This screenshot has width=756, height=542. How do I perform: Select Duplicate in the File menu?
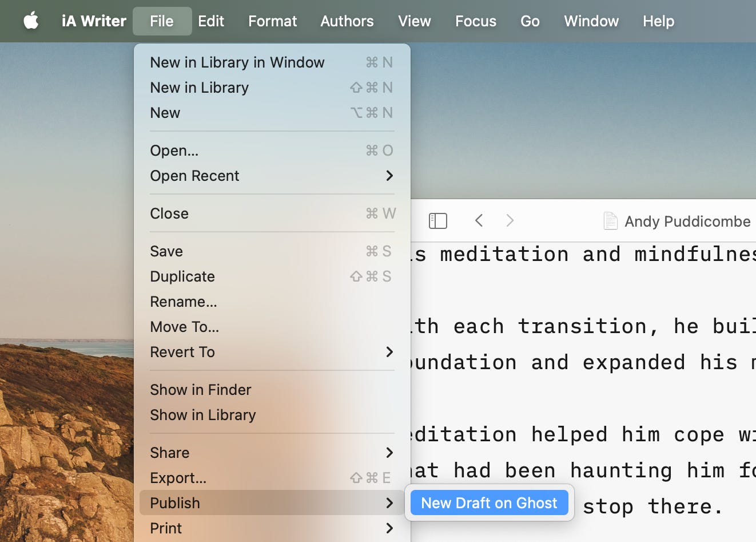point(272,276)
